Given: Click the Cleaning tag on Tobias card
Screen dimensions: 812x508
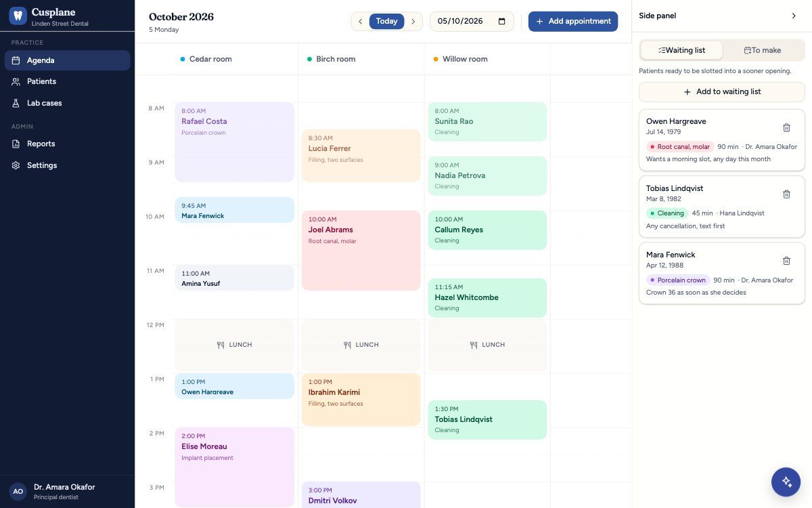Looking at the screenshot, I should point(667,213).
